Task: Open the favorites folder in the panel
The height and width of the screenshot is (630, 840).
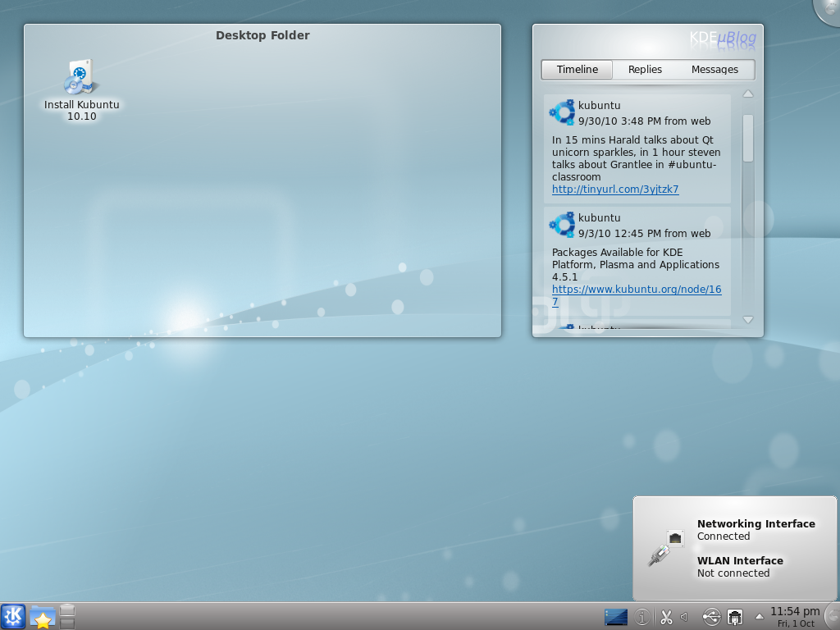Action: tap(43, 617)
